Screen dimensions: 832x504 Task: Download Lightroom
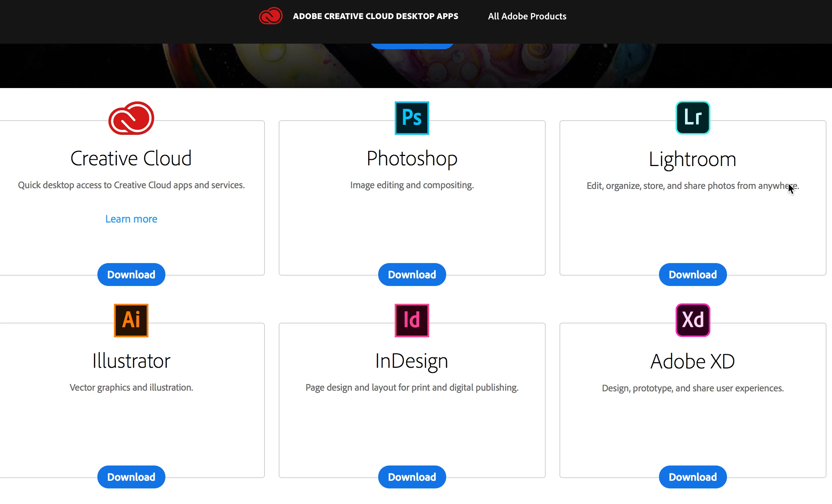(693, 275)
